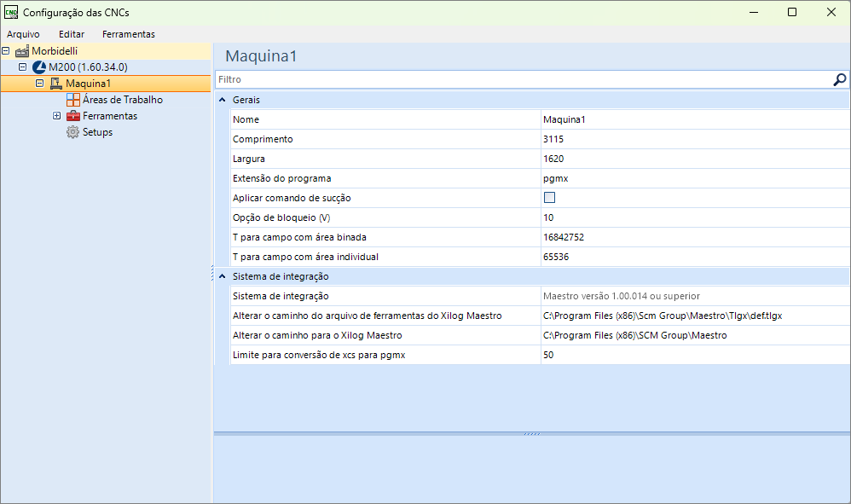The width and height of the screenshot is (851, 504).
Task: Click the M200 machine model icon
Action: (39, 67)
